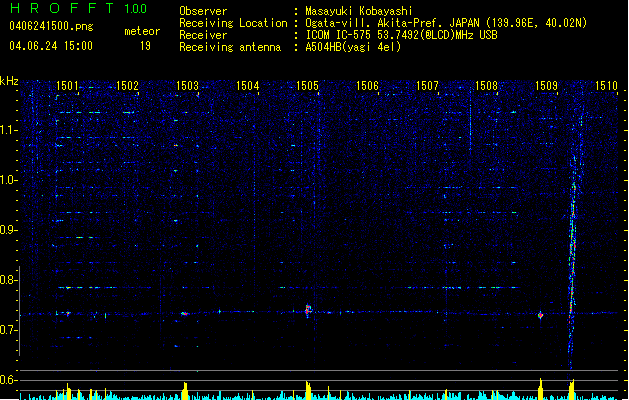This screenshot has width=629, height=400.
Task: Click the date 04.06.24 15:00
Action: [x=51, y=46]
